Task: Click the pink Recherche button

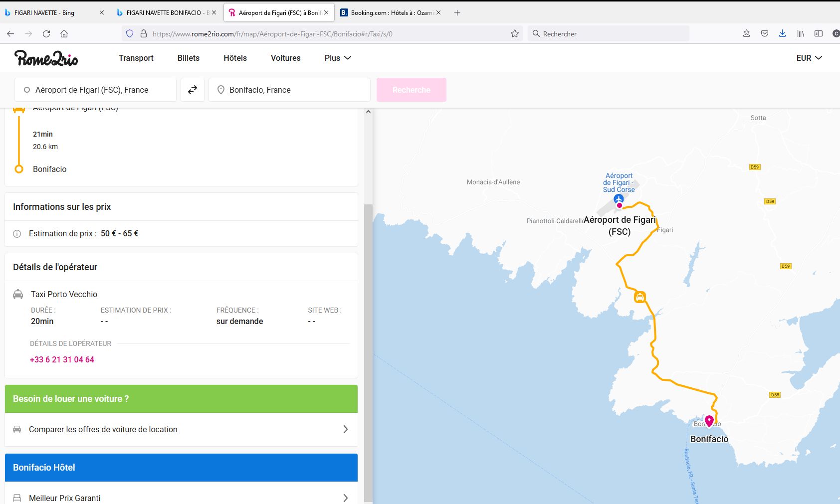Action: [x=412, y=90]
